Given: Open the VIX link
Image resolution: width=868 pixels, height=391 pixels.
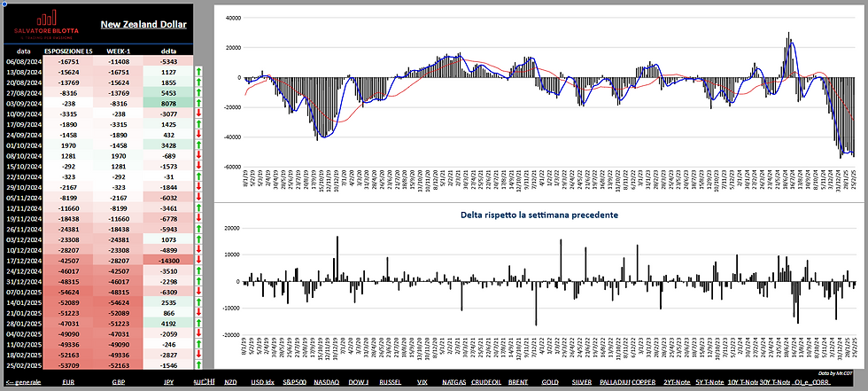Looking at the screenshot, I should [422, 382].
